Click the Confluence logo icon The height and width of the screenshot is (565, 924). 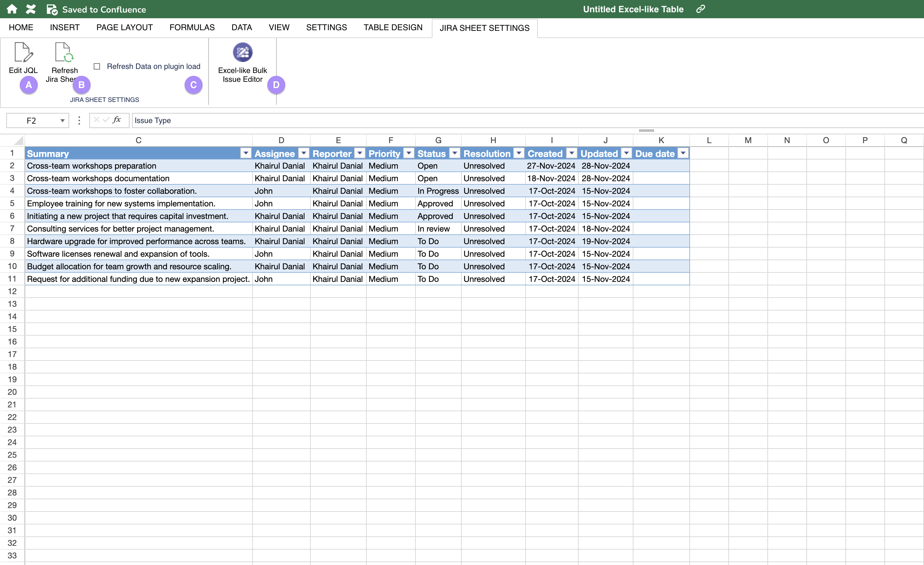31,9
